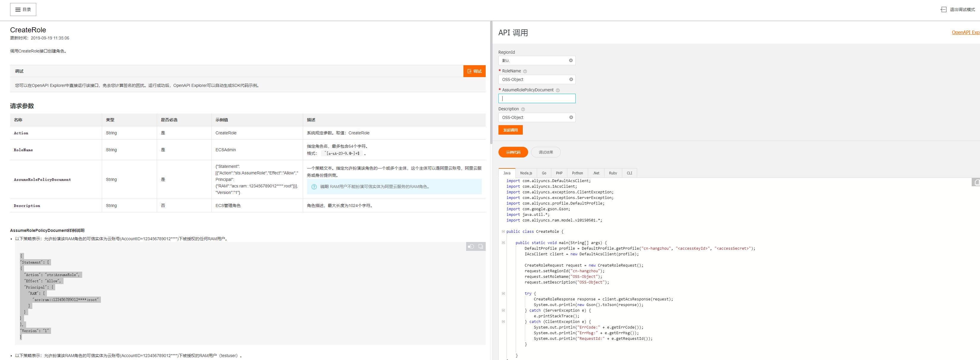Switch to the Node.js code tab

tap(526, 173)
